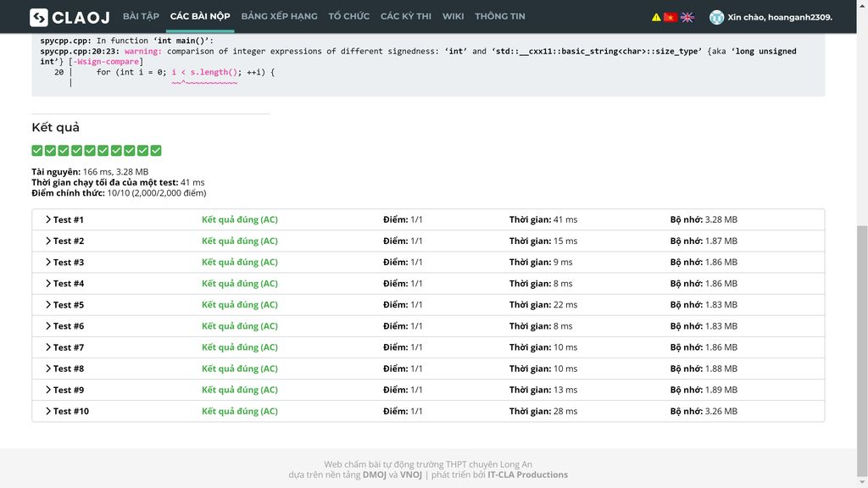Click 'Bộ nhớ: 1.87 MB' in Test #2
Viewport: 868px width, 488px height.
point(704,241)
